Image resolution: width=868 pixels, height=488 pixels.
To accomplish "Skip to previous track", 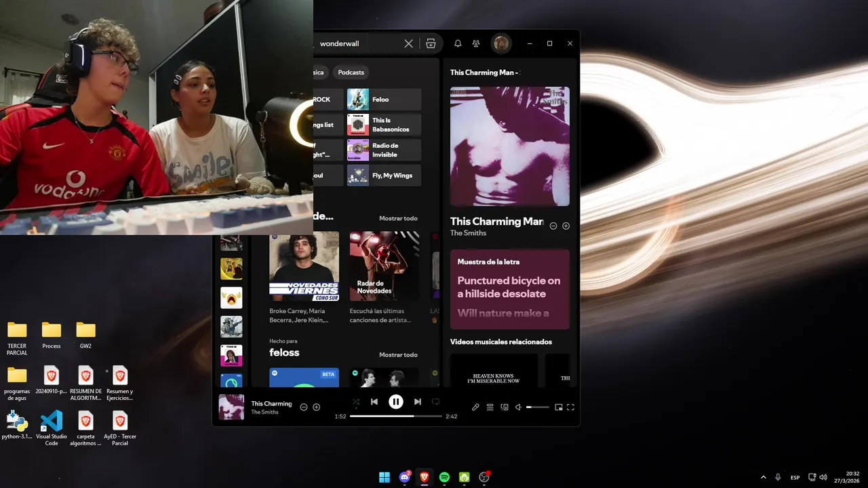I will 374,402.
